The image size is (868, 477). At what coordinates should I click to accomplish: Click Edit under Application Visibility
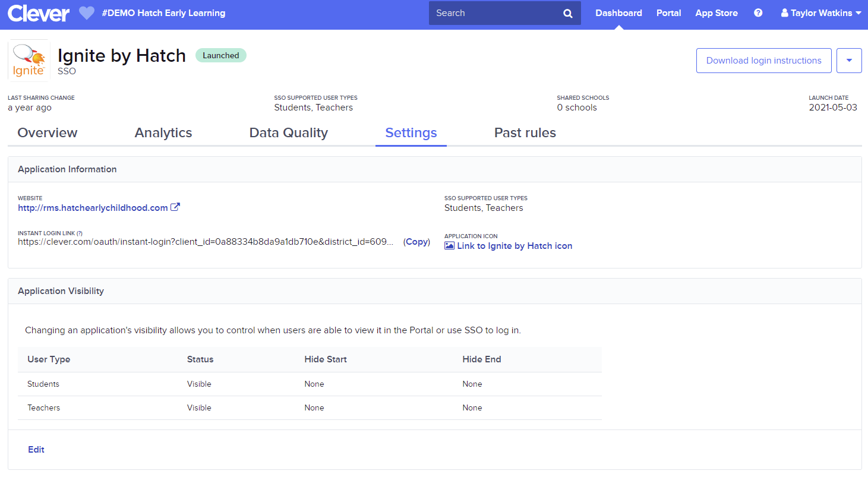pos(36,450)
